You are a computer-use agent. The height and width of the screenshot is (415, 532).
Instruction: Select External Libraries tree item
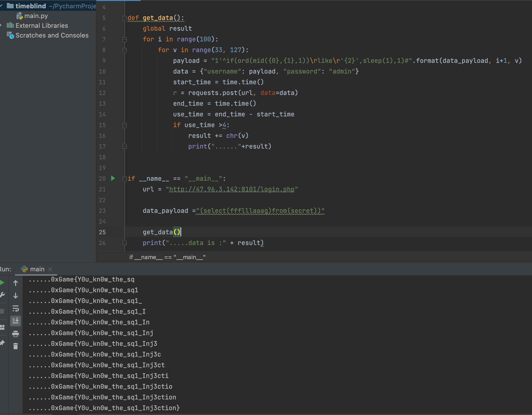42,25
